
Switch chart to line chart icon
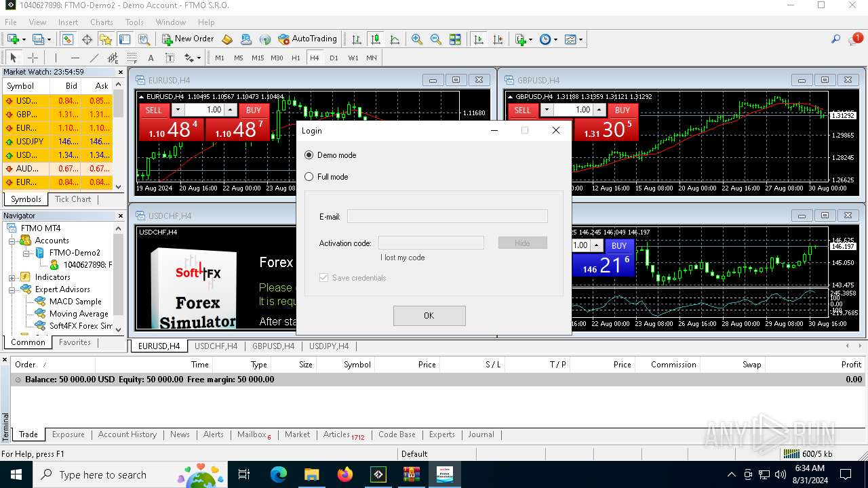tap(395, 39)
